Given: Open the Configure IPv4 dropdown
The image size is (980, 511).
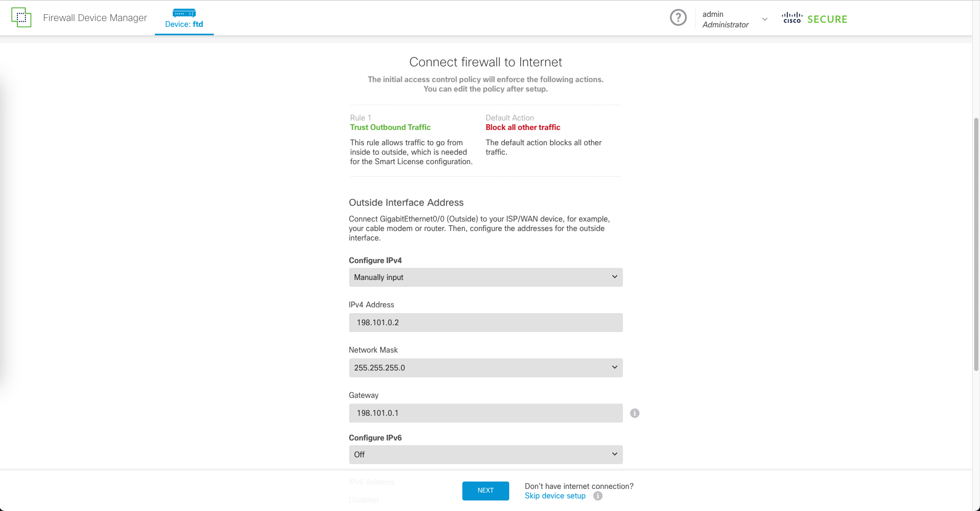Looking at the screenshot, I should [x=485, y=277].
